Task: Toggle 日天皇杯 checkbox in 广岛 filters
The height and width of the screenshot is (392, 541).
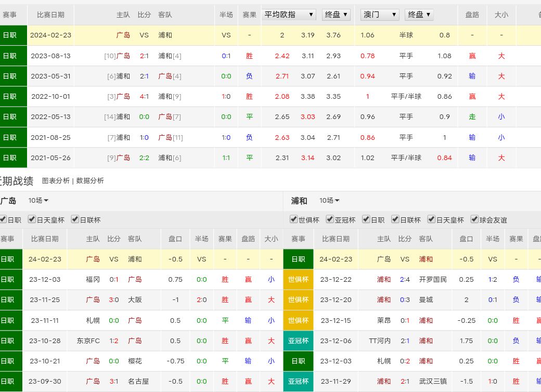Action: [32, 219]
